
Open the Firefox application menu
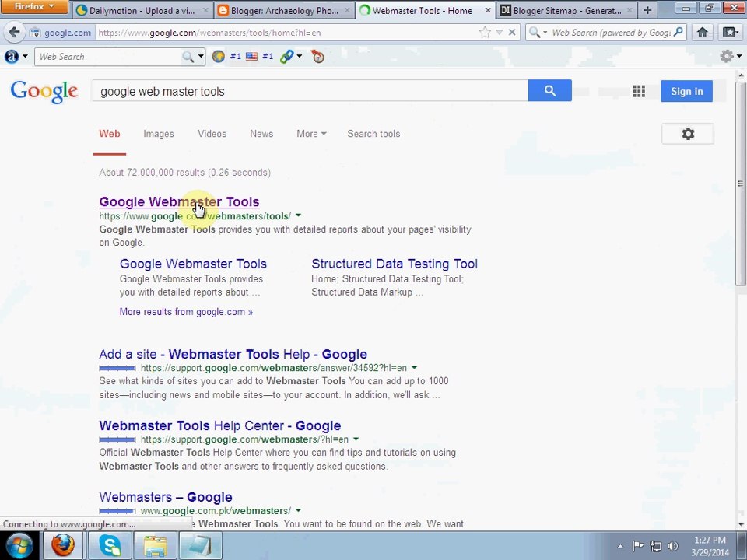(x=34, y=7)
